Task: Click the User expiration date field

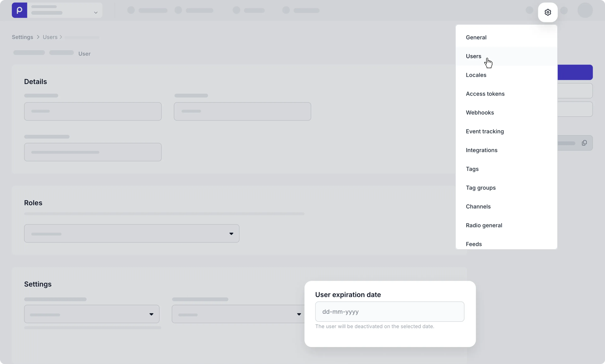Action: (389, 312)
